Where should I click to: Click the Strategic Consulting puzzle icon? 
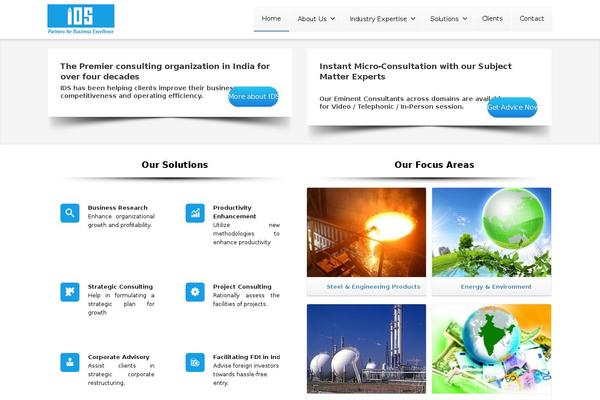coord(70,292)
